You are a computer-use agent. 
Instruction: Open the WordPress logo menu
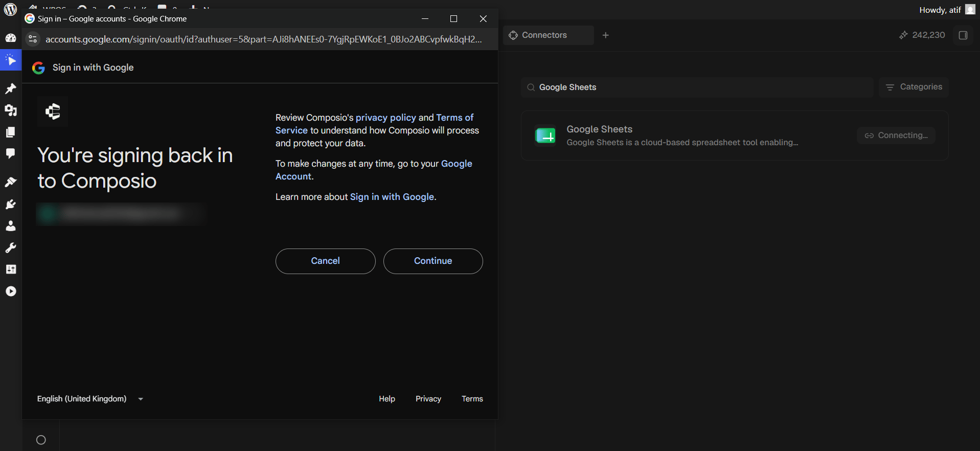click(x=10, y=9)
